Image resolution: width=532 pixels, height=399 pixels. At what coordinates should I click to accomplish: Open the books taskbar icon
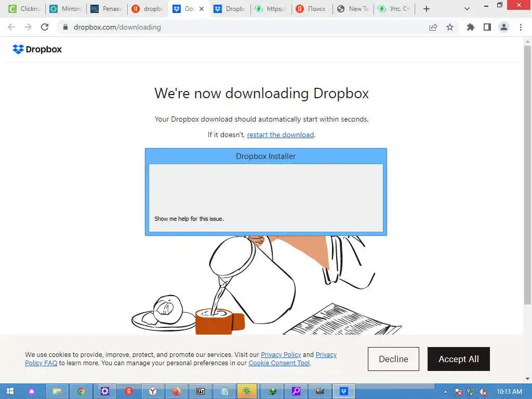pyautogui.click(x=320, y=391)
